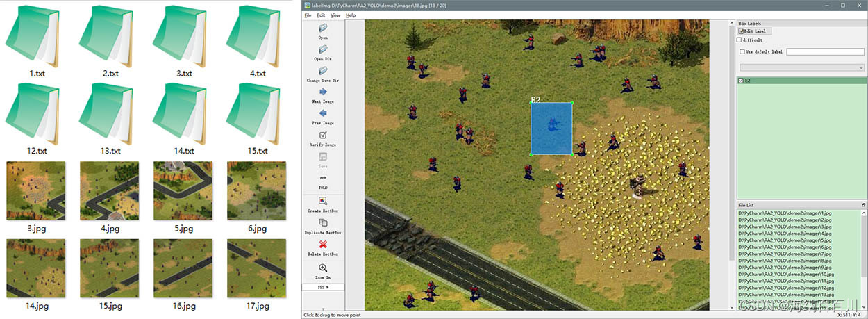Click the Verify Image checkmark icon

(x=323, y=135)
